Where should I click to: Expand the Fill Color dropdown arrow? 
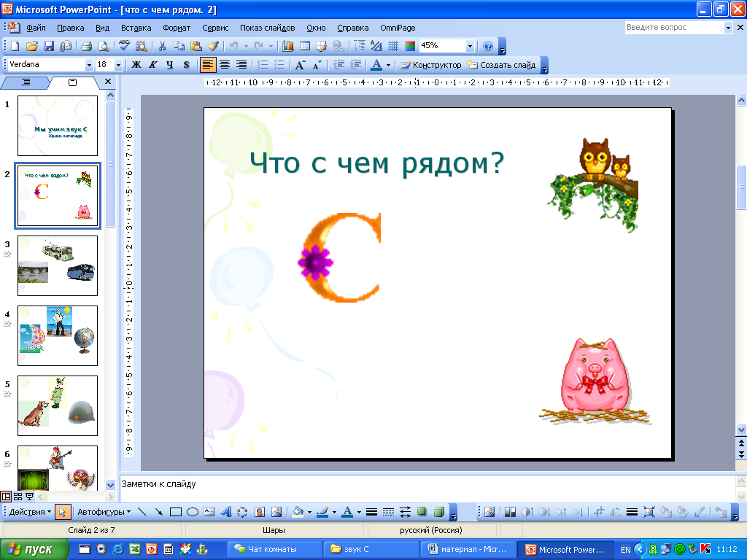click(309, 512)
